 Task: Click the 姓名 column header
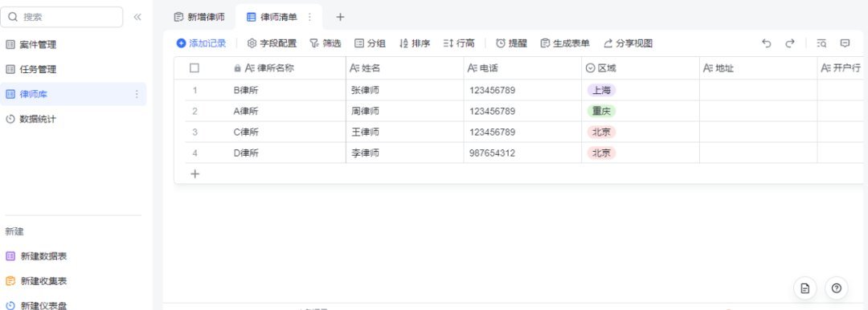[404, 68]
